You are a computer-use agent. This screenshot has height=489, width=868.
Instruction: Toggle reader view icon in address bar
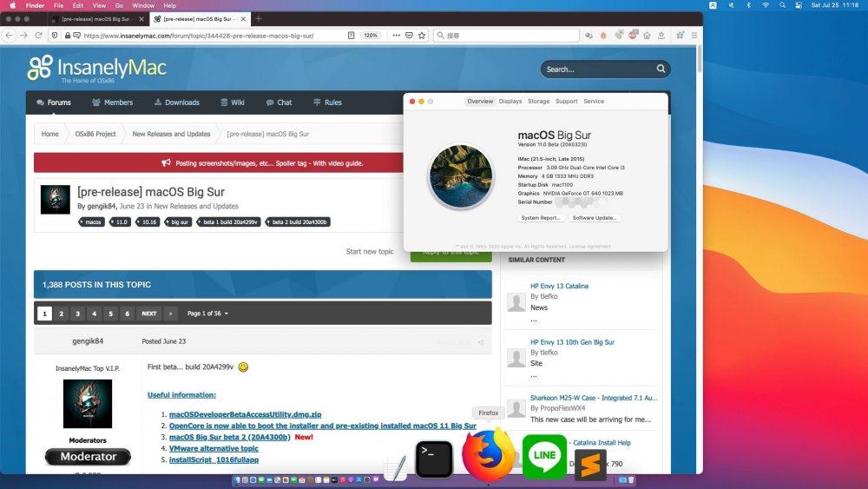pos(351,35)
